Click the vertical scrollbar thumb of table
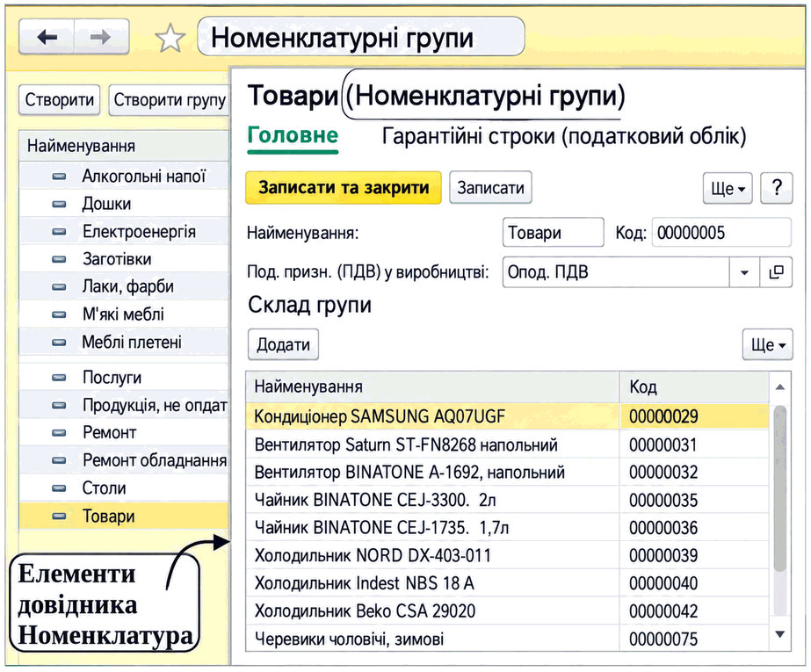 coord(780,488)
